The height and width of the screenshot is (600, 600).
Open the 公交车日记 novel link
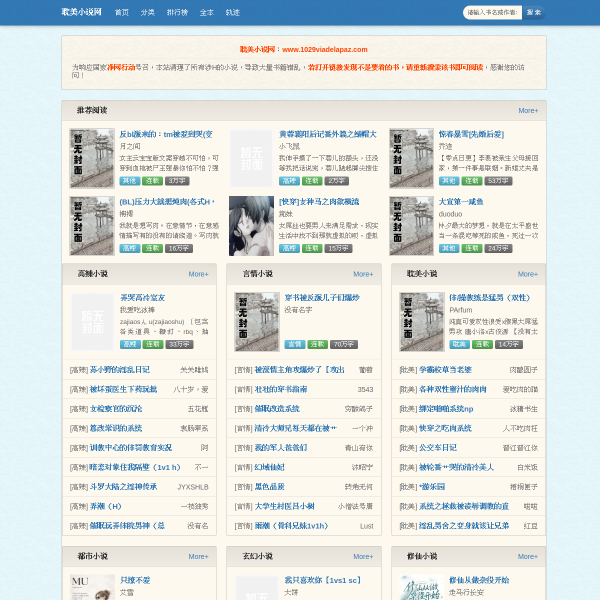(438, 447)
